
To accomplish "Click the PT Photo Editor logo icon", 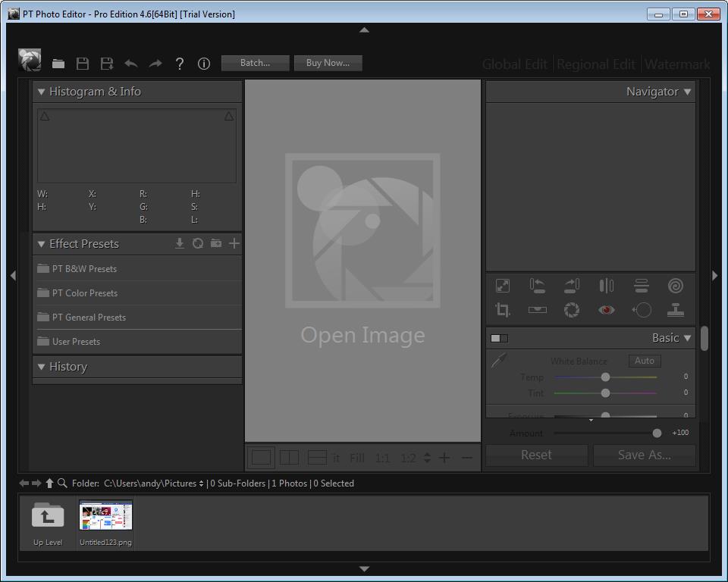I will [x=30, y=61].
